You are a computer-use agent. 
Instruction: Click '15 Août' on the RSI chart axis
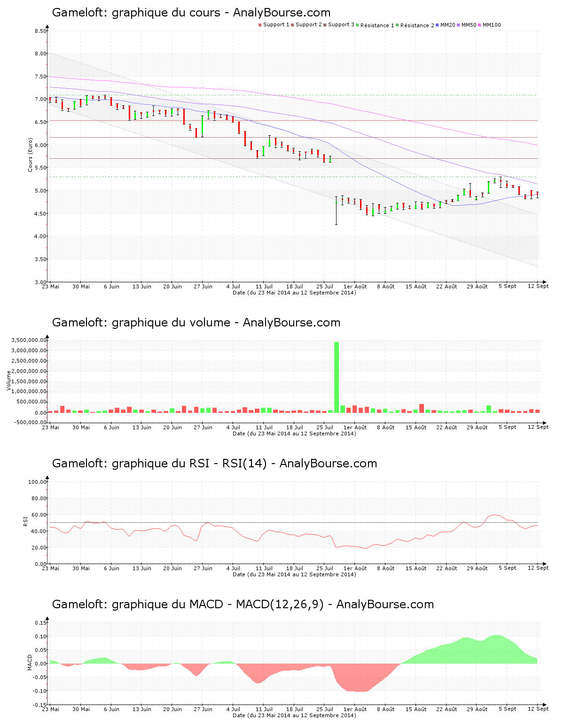click(x=416, y=568)
